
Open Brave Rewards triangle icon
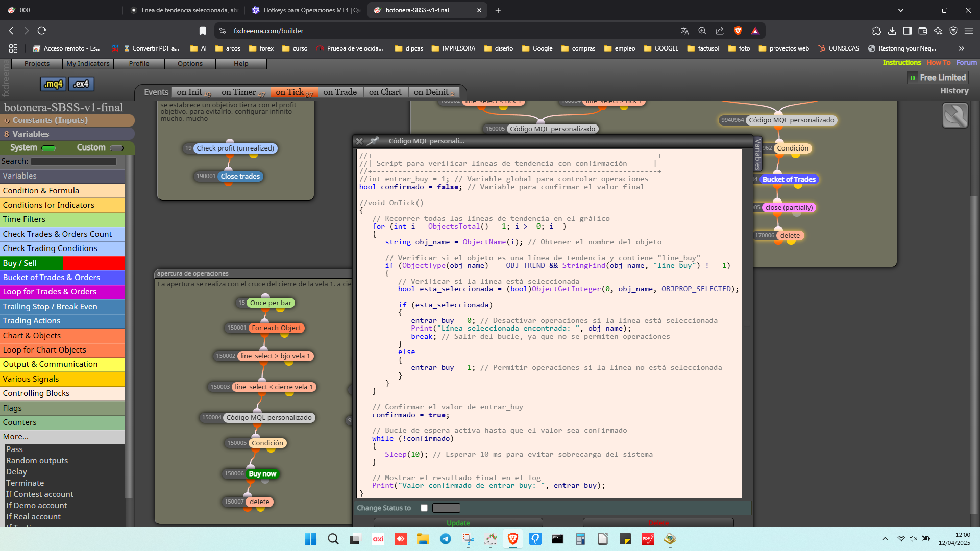point(755,31)
